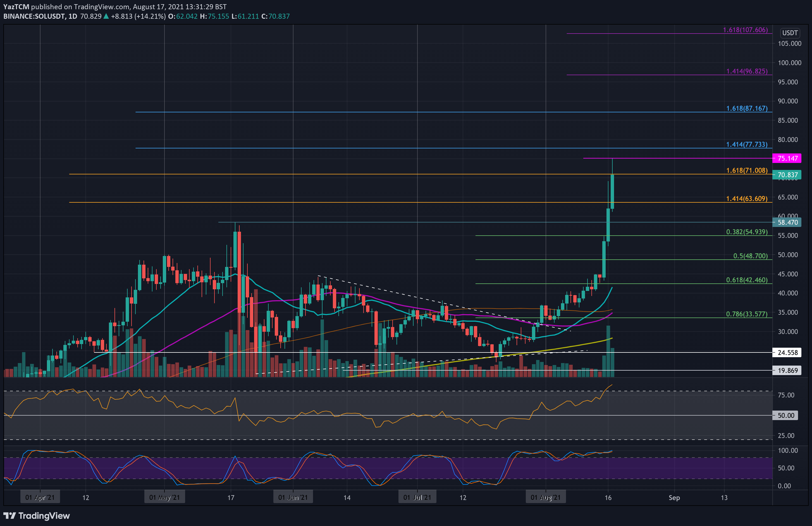Click the 01 Aug '21 date label
Viewport: 812px width, 526px height.
pos(546,497)
